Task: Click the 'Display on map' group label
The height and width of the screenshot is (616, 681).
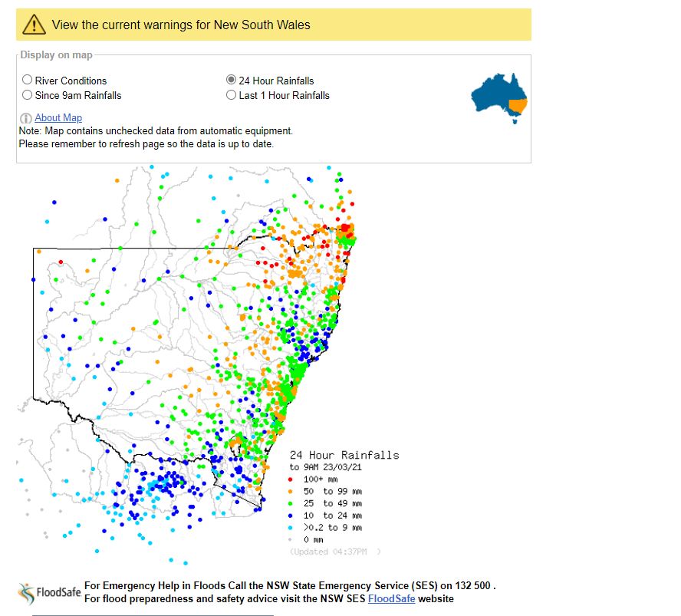Action: (57, 55)
